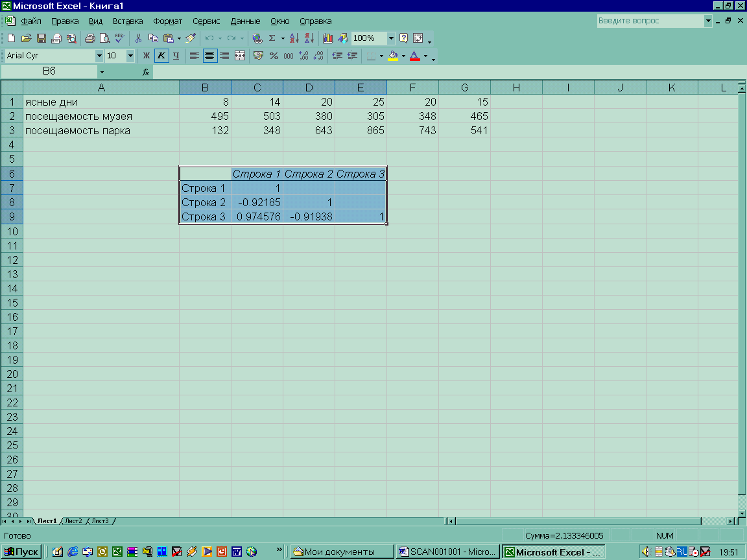Switch to the Лист3 sheet tab
This screenshot has height=560, width=747.
[x=100, y=521]
